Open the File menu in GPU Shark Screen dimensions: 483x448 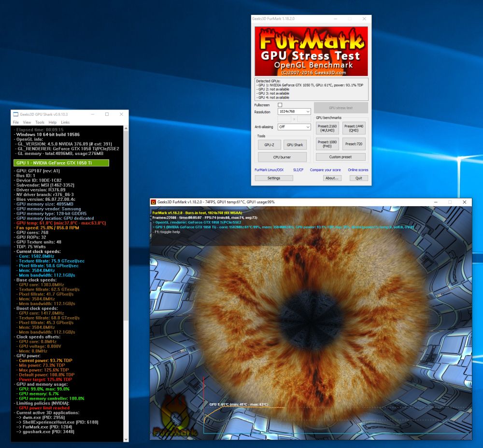tap(16, 122)
